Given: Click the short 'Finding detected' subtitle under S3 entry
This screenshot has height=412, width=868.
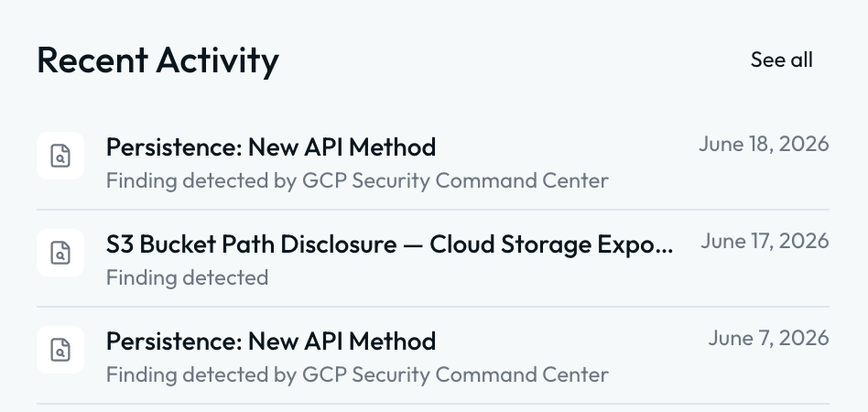Looking at the screenshot, I should pos(187,277).
